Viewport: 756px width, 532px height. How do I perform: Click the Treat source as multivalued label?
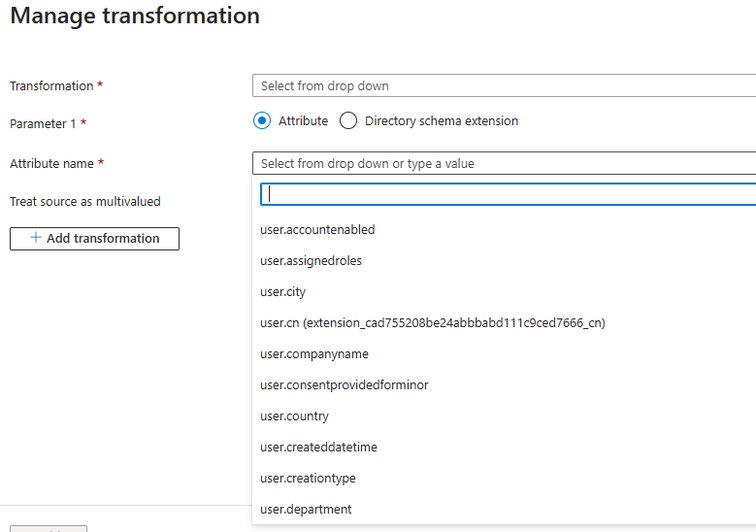tap(85, 202)
